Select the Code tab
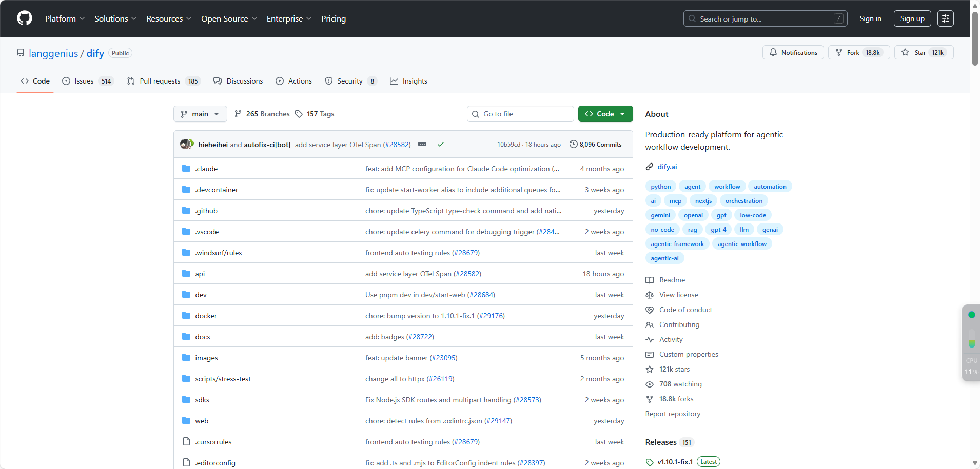980x469 pixels. [x=35, y=81]
